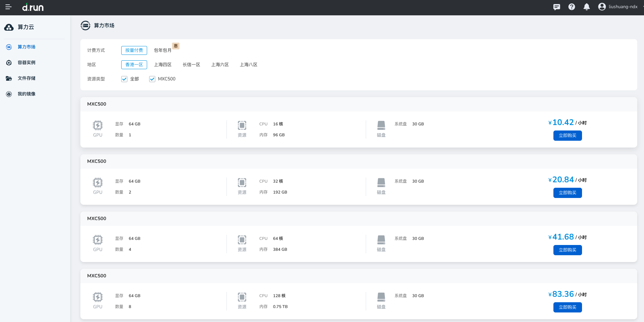This screenshot has width=644, height=322.
Task: Click the 我的镜像 sidebar icon
Action: [x=9, y=94]
